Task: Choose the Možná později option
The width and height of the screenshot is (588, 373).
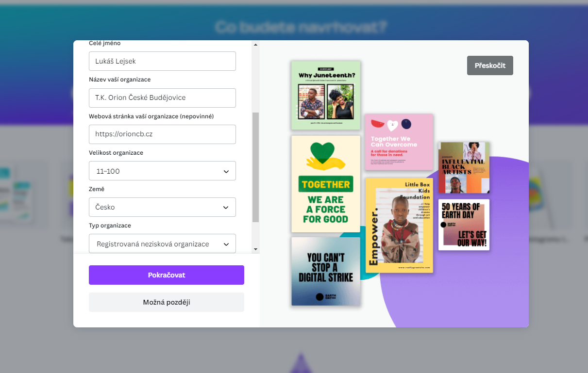Action: click(x=167, y=302)
